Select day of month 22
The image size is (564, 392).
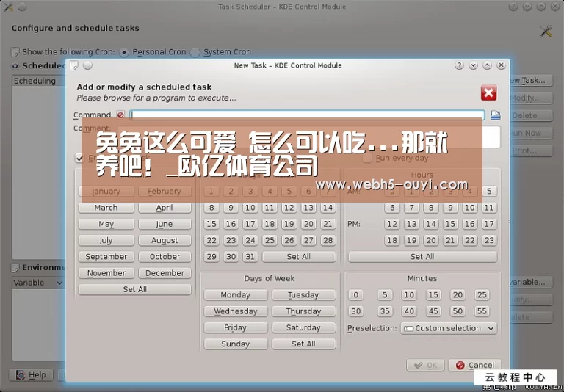pos(211,240)
